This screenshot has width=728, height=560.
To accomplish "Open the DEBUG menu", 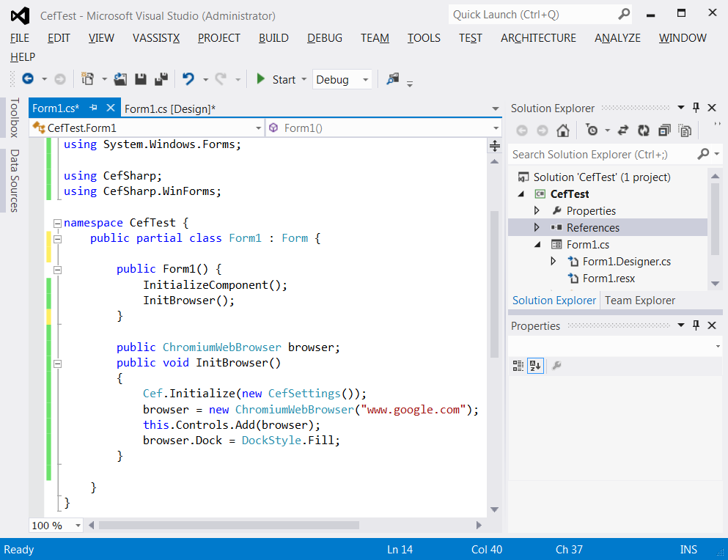I will (325, 38).
